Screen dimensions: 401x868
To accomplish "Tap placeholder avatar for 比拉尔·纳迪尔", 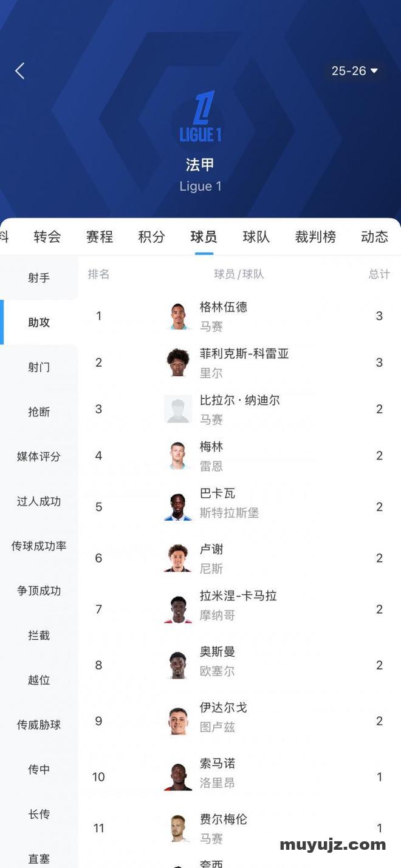I will 178,409.
